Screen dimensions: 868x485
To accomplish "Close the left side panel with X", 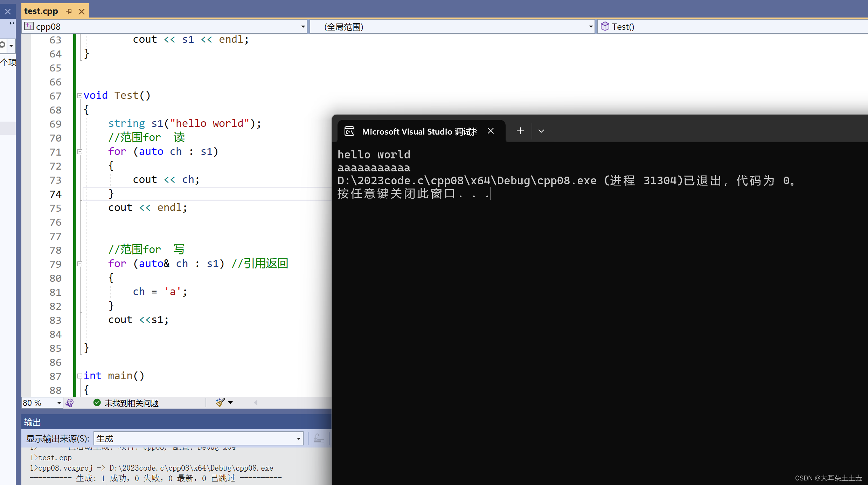I will [8, 12].
